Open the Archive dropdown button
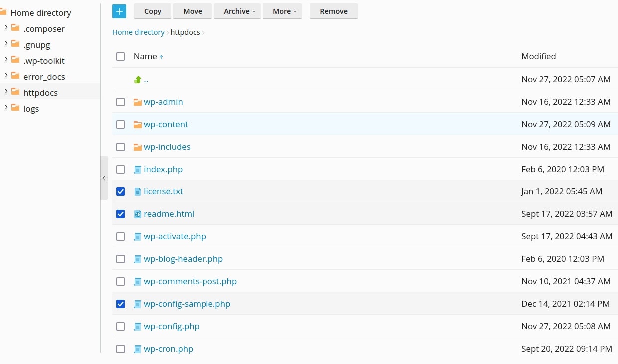 tap(237, 11)
